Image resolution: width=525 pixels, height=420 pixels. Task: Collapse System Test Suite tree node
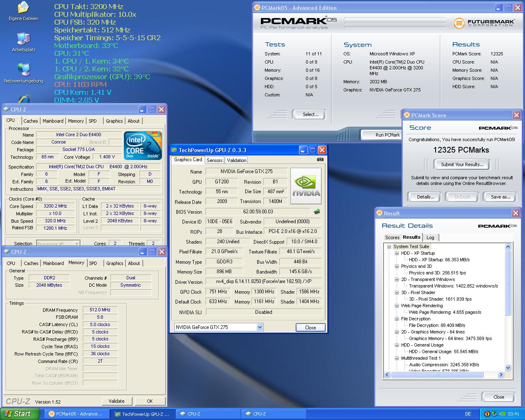389,247
